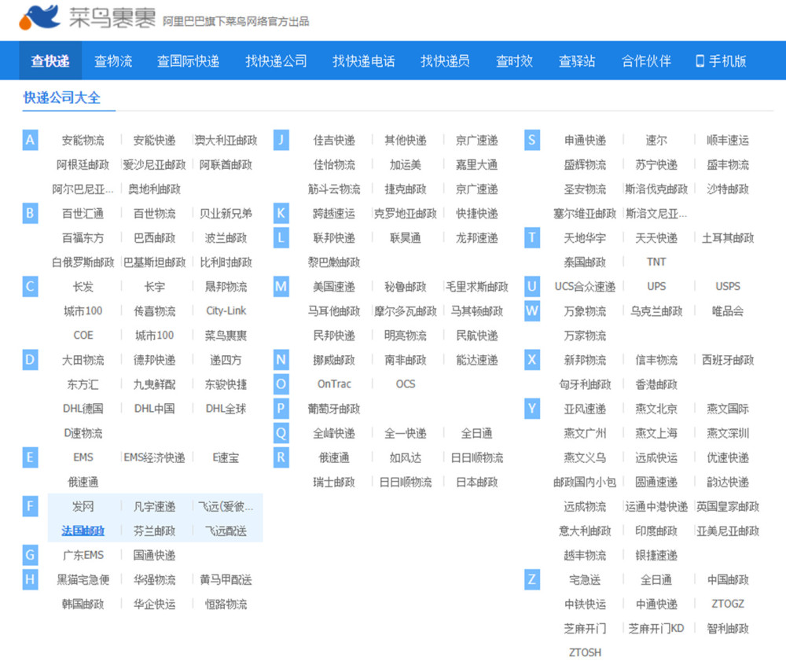Jump to letter Y index badge

coord(532,409)
